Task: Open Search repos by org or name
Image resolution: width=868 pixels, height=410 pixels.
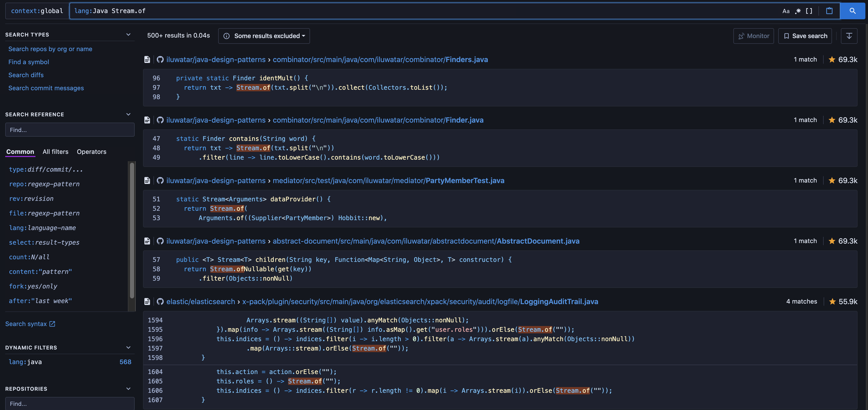Action: (50, 49)
